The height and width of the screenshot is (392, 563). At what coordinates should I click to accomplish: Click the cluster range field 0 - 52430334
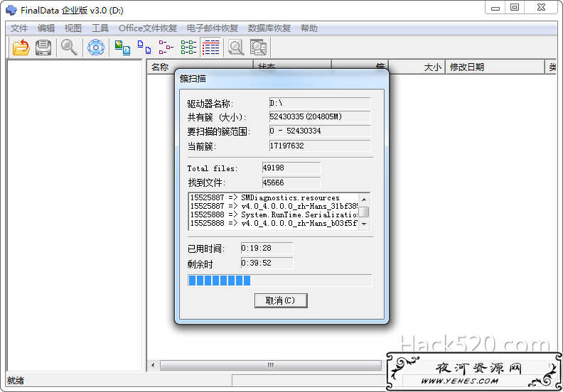coord(320,131)
